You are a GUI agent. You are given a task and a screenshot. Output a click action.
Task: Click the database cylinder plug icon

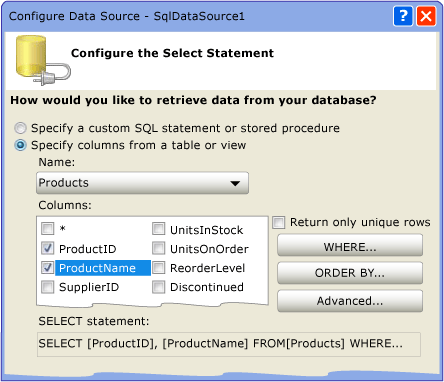pos(43,60)
